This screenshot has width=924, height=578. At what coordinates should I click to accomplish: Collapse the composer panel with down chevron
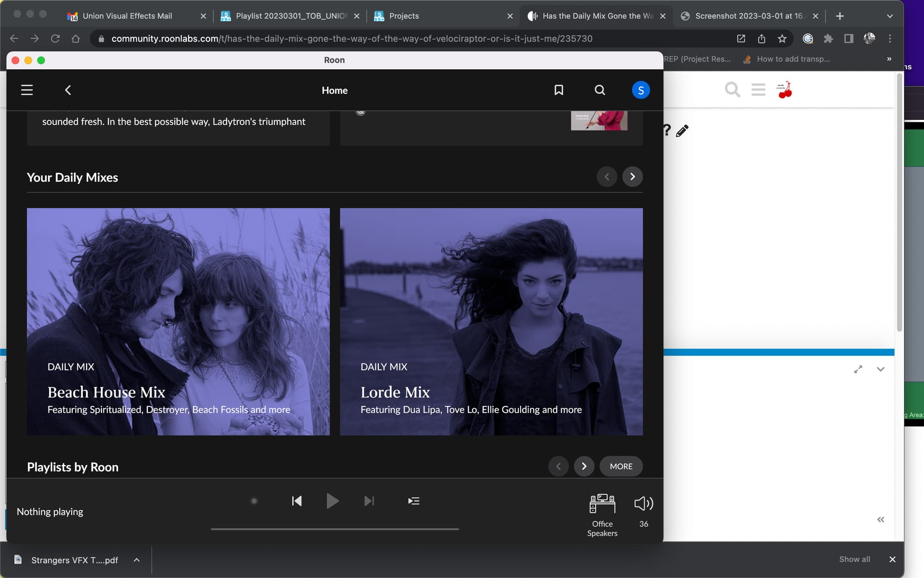pyautogui.click(x=880, y=369)
